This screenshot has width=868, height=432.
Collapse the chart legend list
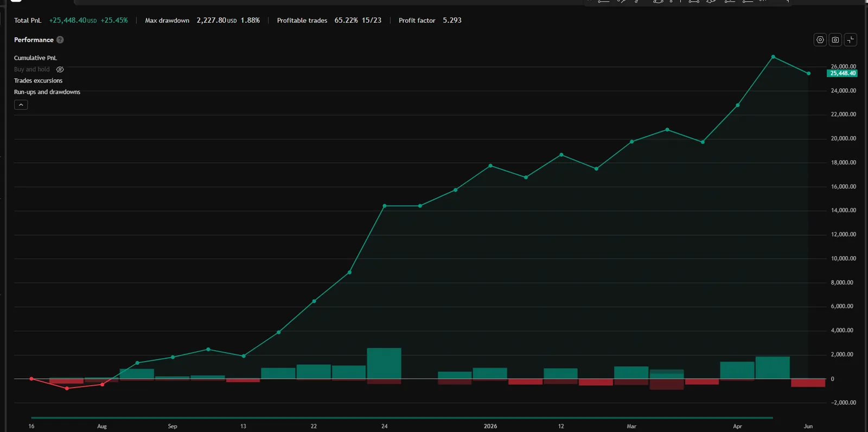click(21, 105)
